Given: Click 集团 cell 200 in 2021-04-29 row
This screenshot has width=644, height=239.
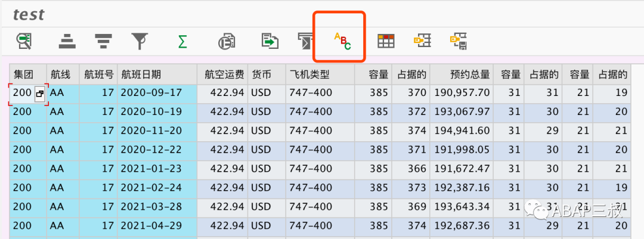Looking at the screenshot, I should coord(28,226).
